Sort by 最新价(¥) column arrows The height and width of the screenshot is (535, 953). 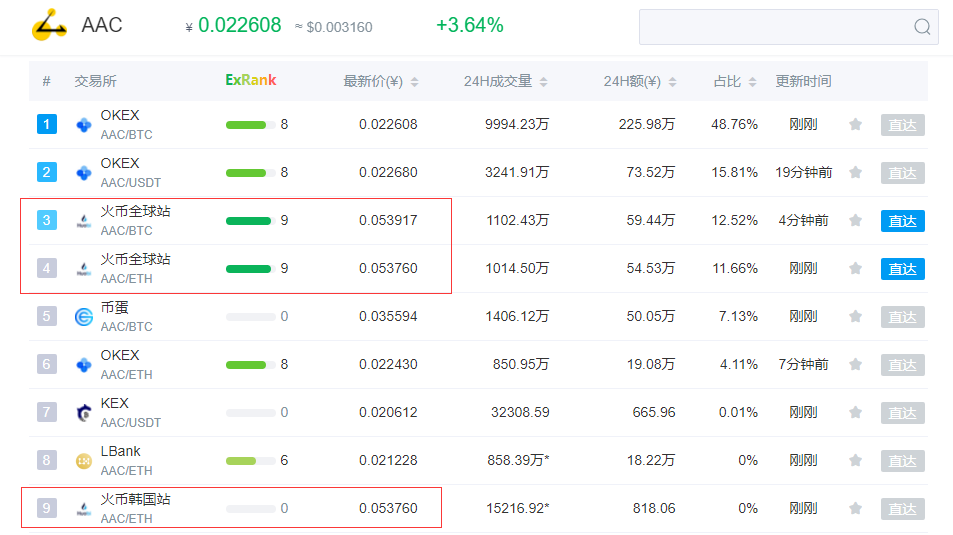pos(415,82)
